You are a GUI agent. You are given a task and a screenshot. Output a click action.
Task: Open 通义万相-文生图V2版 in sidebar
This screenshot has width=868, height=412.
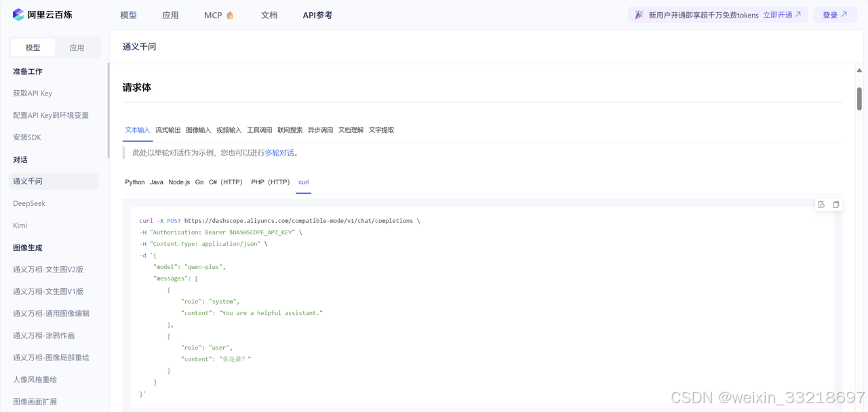(48, 270)
